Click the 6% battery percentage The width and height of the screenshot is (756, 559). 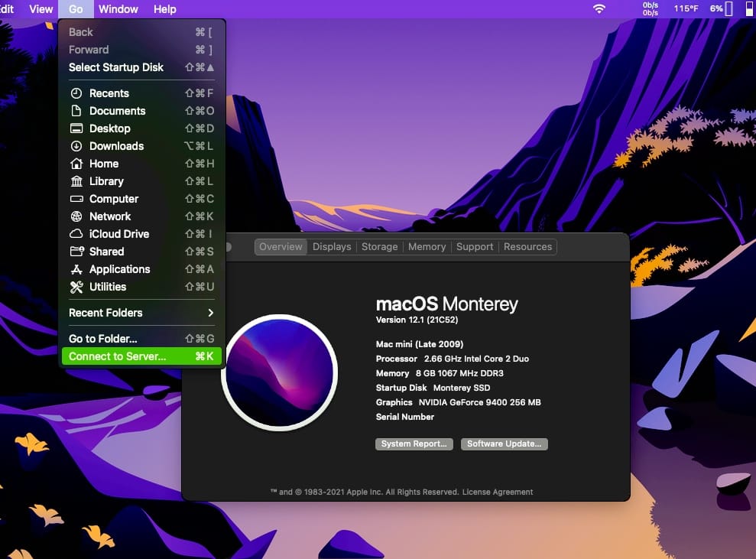coord(716,8)
